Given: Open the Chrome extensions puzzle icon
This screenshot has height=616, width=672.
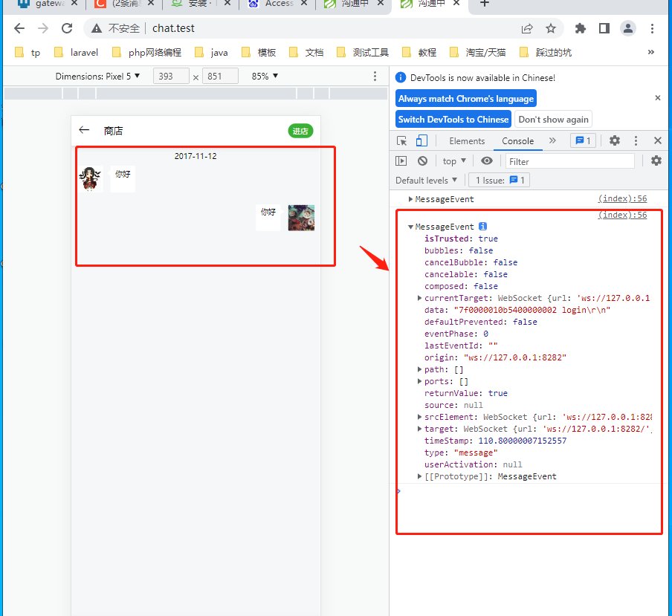Looking at the screenshot, I should pyautogui.click(x=581, y=28).
